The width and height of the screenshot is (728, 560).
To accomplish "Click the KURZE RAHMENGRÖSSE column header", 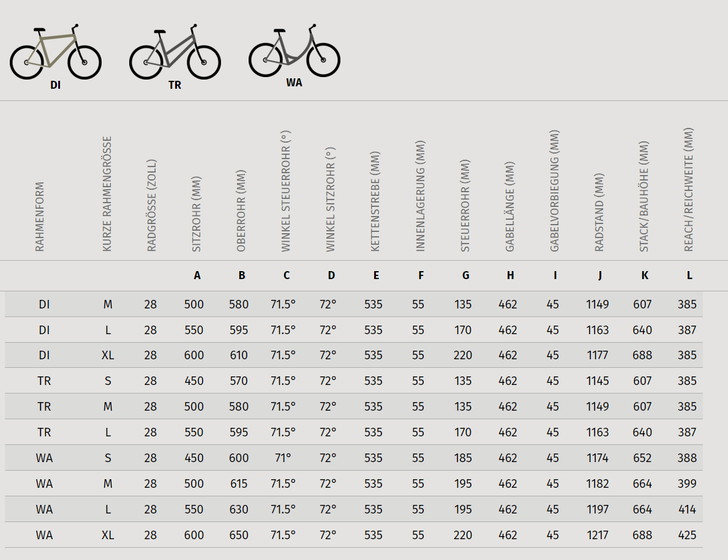I will pos(107,194).
